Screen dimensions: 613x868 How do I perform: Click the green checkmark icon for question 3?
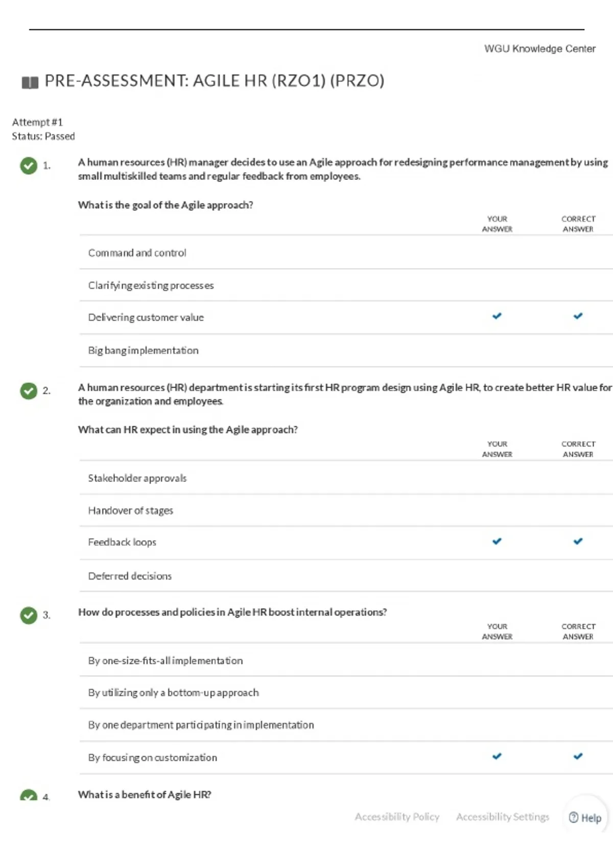click(29, 615)
